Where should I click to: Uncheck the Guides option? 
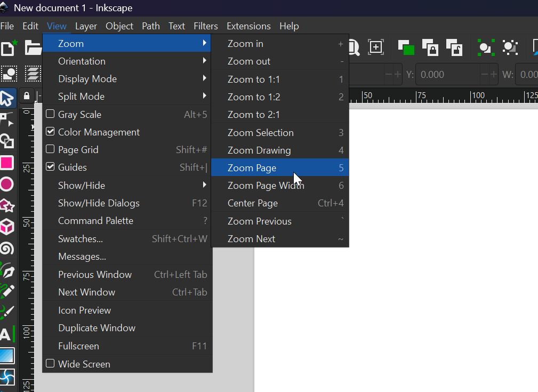(x=50, y=167)
